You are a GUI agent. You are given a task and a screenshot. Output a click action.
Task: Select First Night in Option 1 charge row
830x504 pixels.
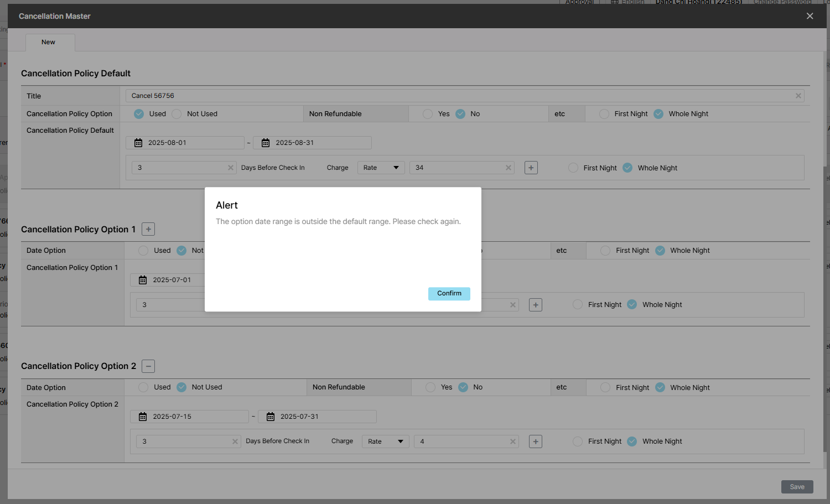click(578, 304)
